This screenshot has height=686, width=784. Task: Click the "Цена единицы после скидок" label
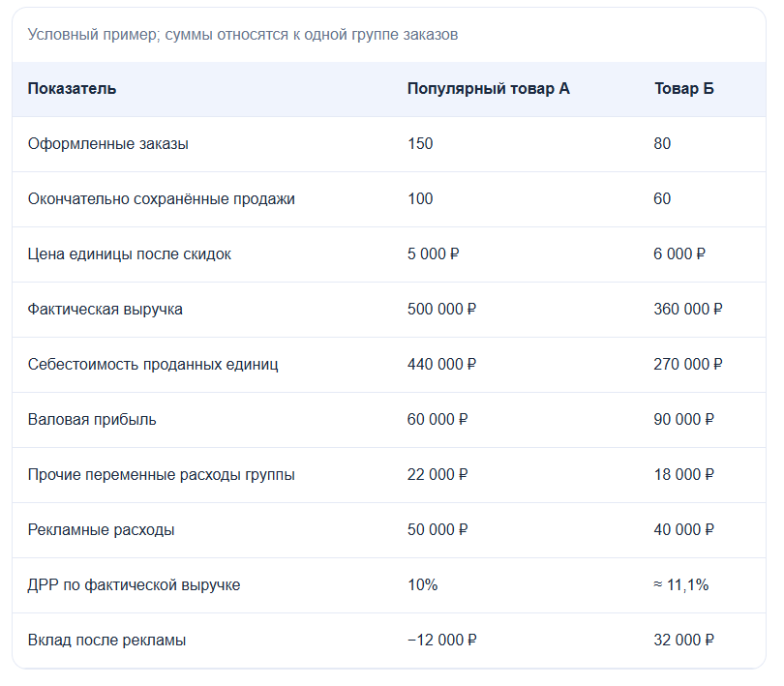click(x=129, y=254)
